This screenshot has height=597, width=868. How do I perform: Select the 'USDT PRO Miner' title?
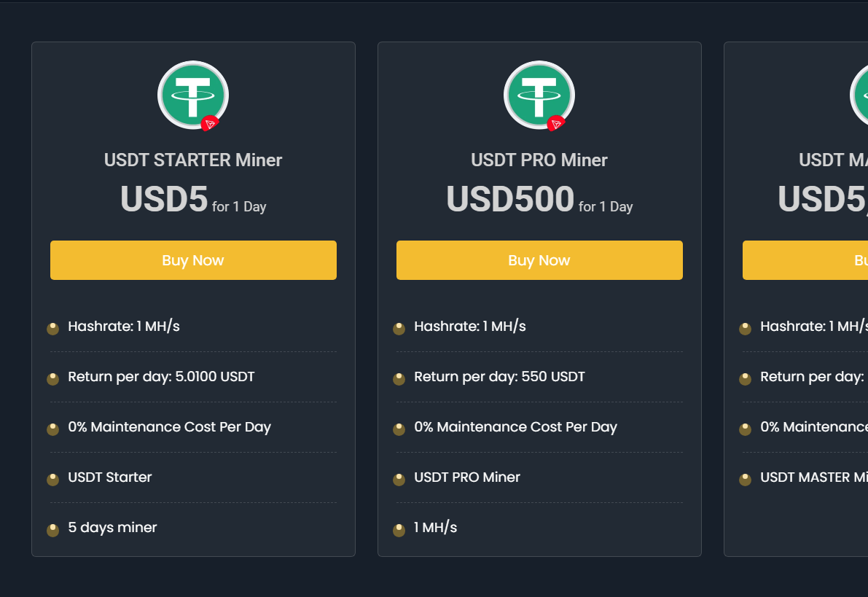click(x=539, y=160)
